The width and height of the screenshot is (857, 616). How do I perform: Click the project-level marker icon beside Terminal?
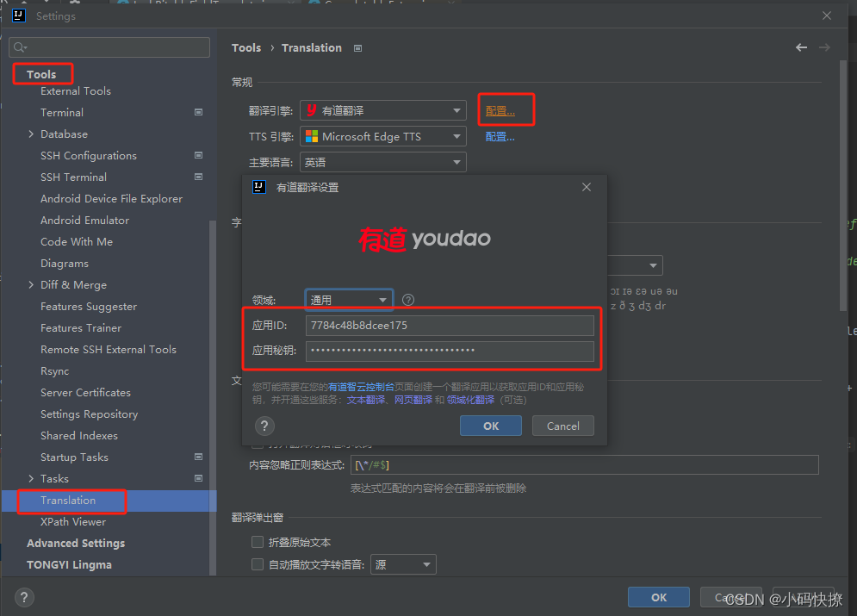(x=198, y=112)
